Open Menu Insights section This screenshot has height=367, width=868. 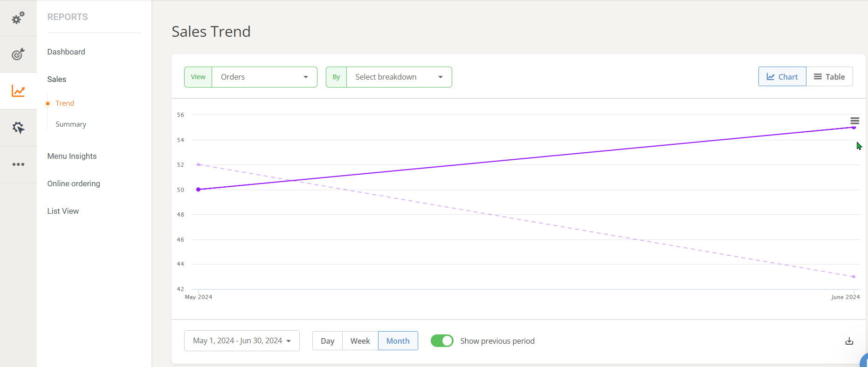click(x=72, y=156)
